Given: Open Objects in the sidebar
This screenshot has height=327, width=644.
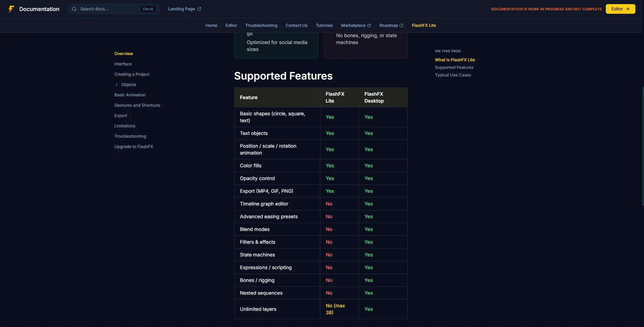Looking at the screenshot, I should click(x=129, y=85).
